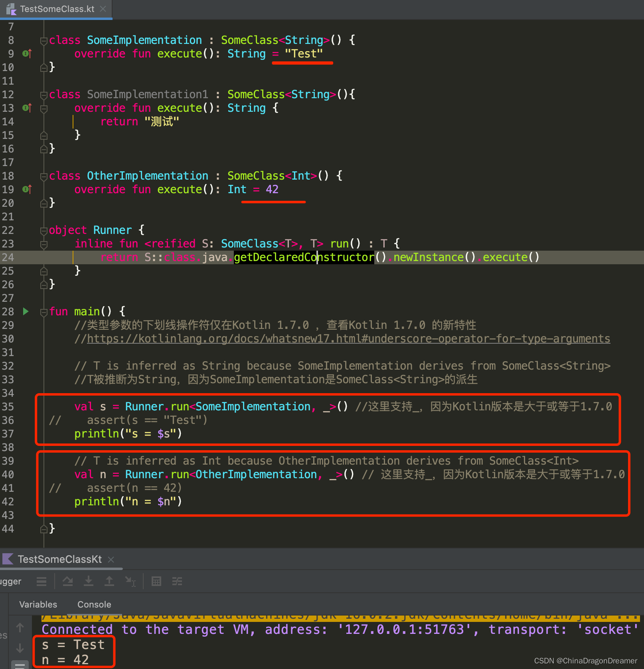Click newInstance on line 24
Viewport: 644px width, 669px height.
click(429, 257)
